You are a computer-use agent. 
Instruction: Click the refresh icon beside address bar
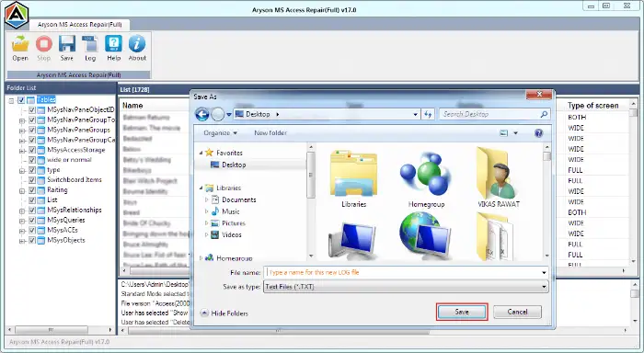point(428,114)
